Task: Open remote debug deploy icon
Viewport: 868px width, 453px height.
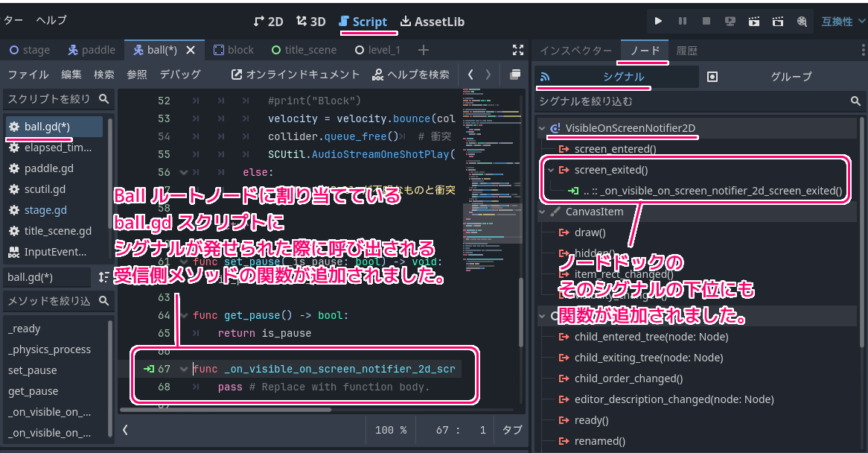Action: click(x=730, y=21)
